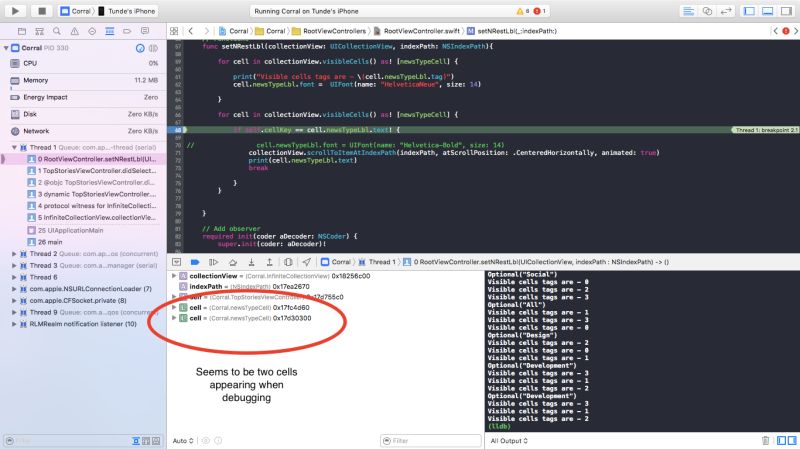Open the Test navigator tab
The image size is (800, 449).
(x=92, y=31)
